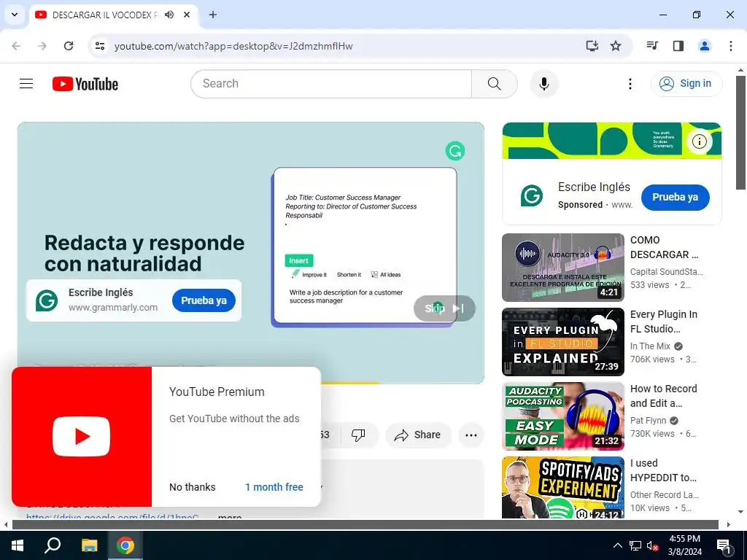Click vertical scrollbar thumb
This screenshot has width=747, height=560.
[740, 133]
